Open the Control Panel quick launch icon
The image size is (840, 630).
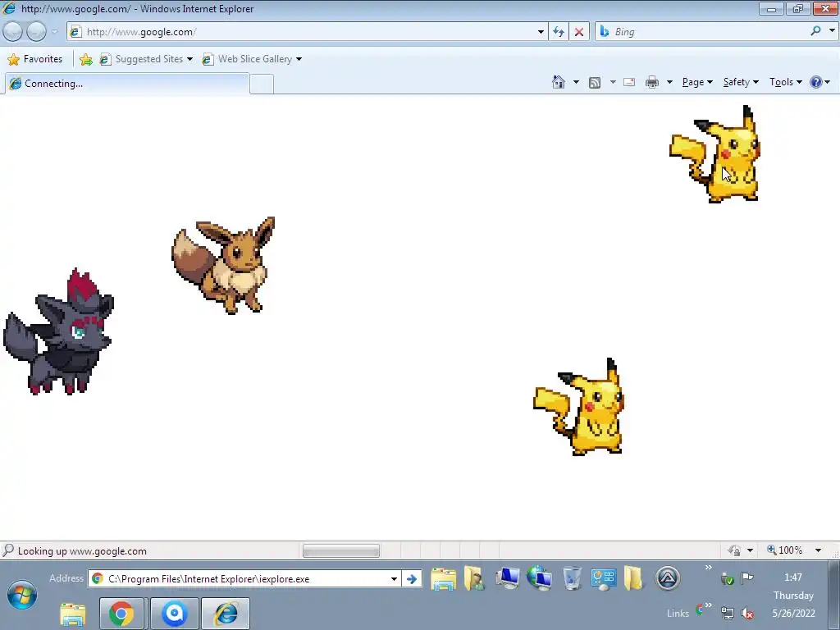pyautogui.click(x=603, y=578)
